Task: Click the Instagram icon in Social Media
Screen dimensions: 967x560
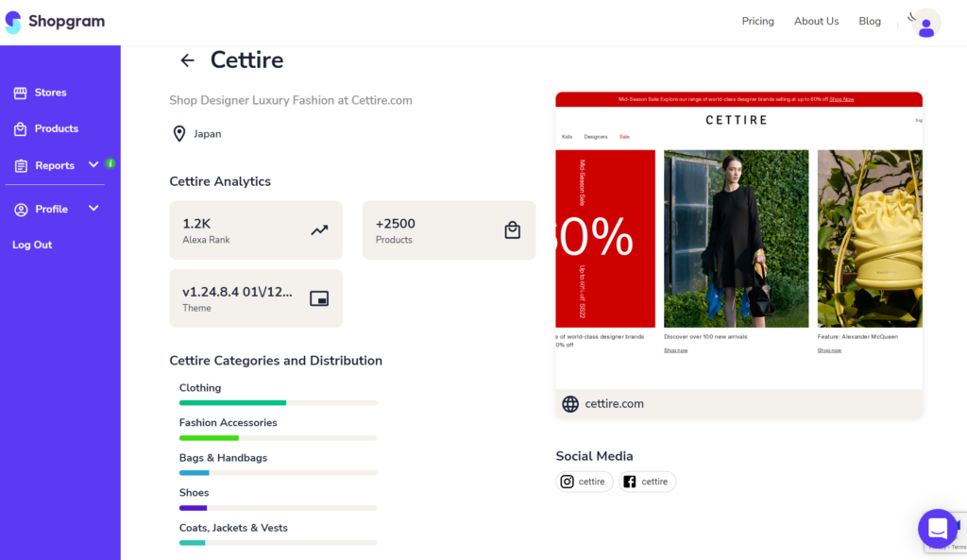Action: coord(567,482)
